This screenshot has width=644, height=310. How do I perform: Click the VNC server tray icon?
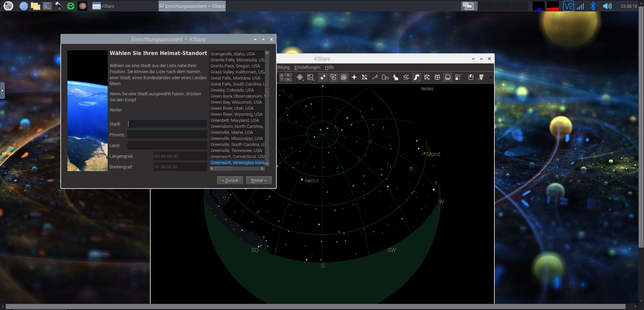(x=568, y=6)
